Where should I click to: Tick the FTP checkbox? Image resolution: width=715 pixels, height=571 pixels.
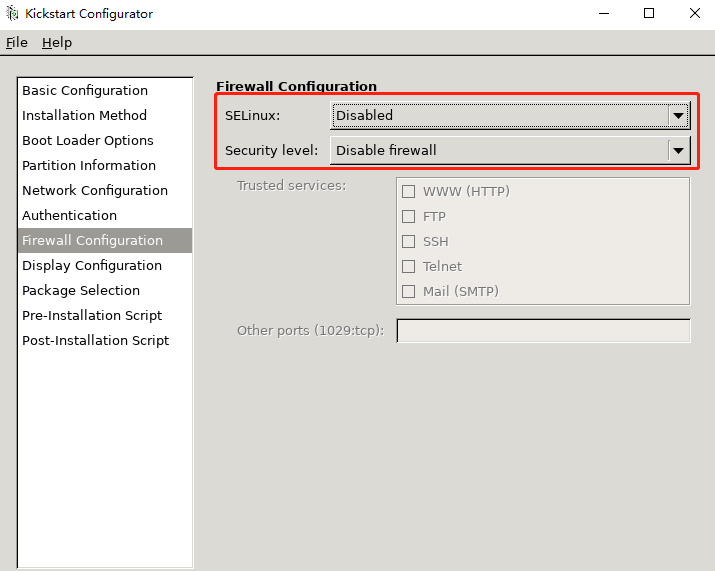409,216
